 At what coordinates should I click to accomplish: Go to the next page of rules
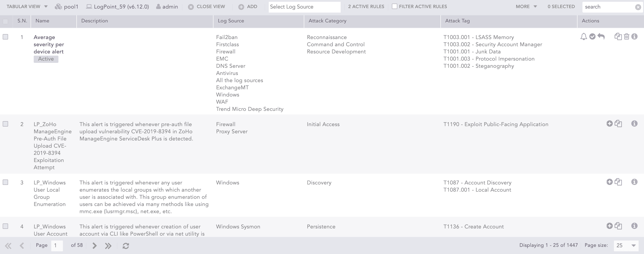(x=95, y=246)
